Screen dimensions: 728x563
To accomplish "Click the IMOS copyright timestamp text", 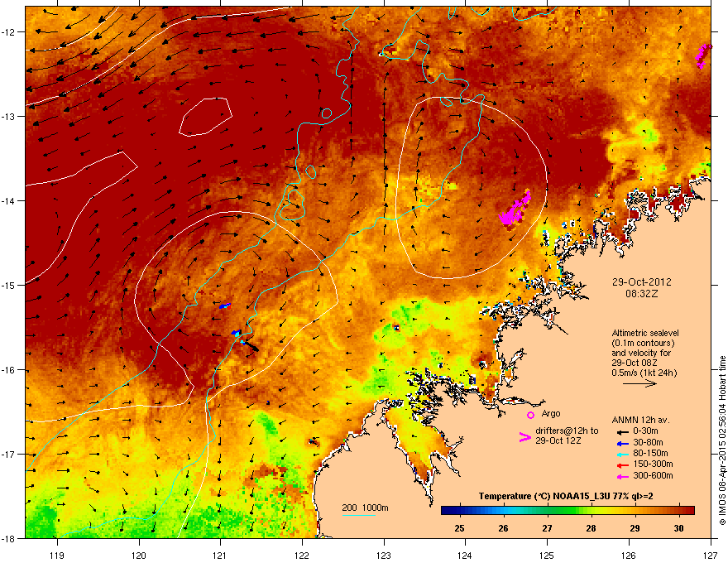I will pos(722,440).
